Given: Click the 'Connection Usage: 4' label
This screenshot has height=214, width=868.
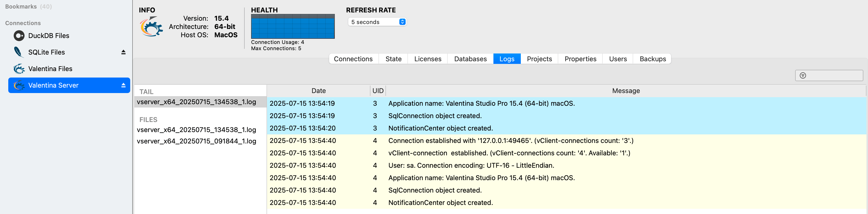Looking at the screenshot, I should pyautogui.click(x=277, y=42).
